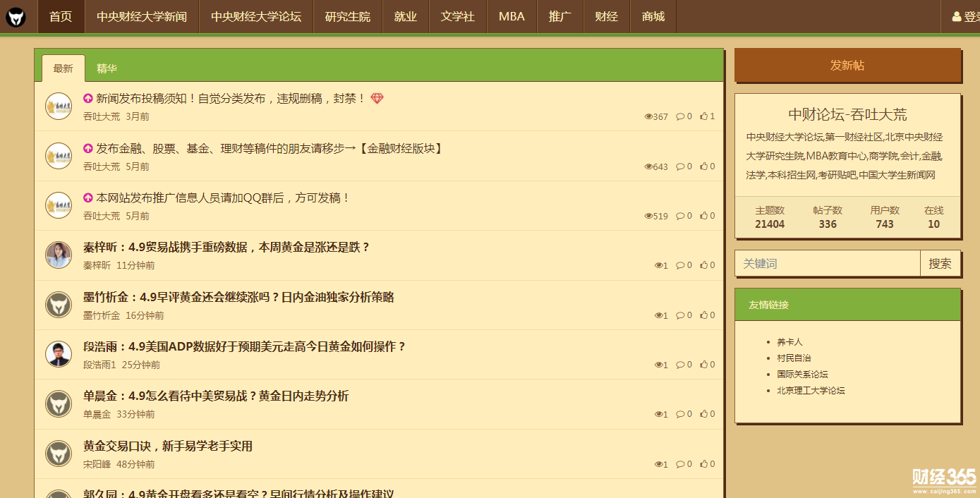980x498 pixels.
Task: Click the eye icon showing 519 views
Action: (x=648, y=216)
